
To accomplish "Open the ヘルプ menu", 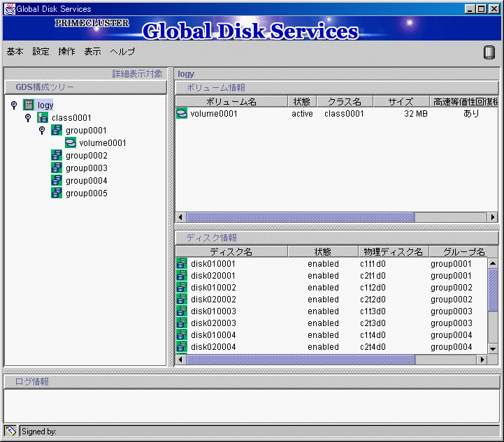I will pyautogui.click(x=122, y=52).
